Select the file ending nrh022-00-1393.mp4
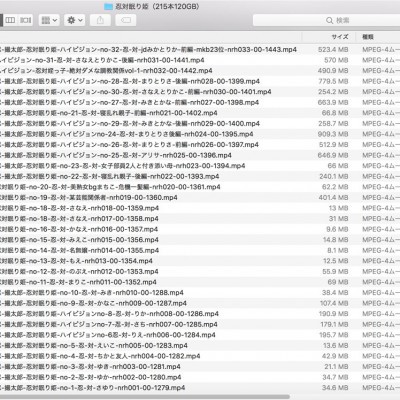 pos(200,176)
